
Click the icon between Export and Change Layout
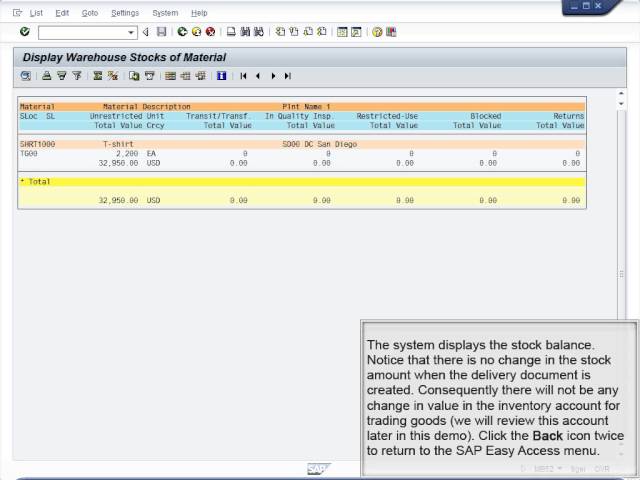tap(149, 76)
